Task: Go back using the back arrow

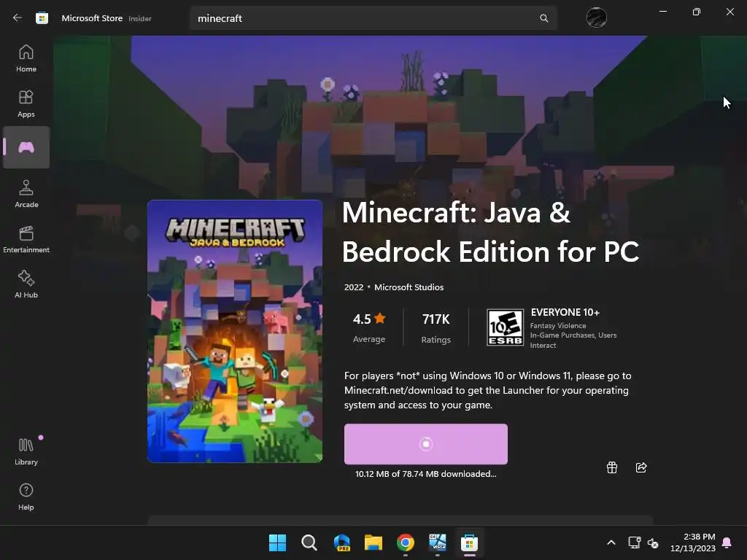Action: (18, 18)
